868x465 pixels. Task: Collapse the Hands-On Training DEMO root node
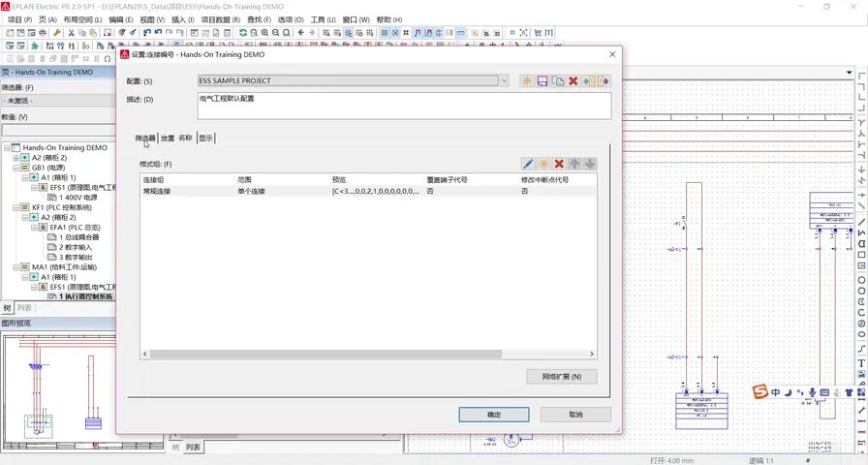click(x=6, y=148)
